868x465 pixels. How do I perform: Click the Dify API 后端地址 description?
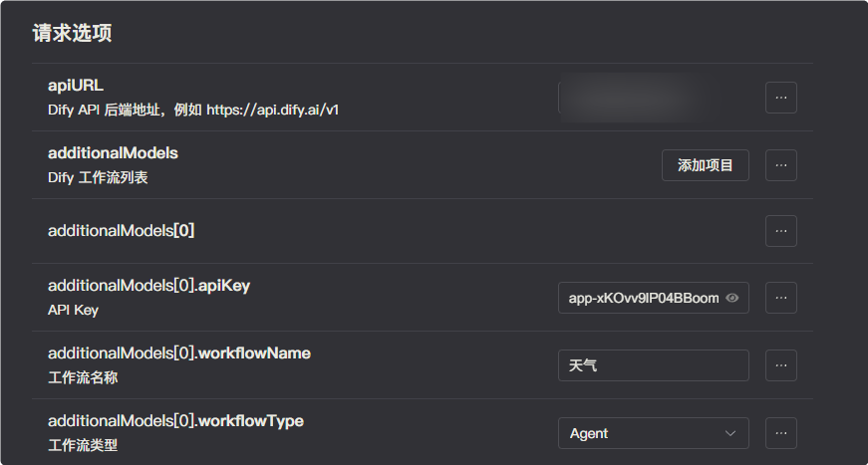(193, 111)
